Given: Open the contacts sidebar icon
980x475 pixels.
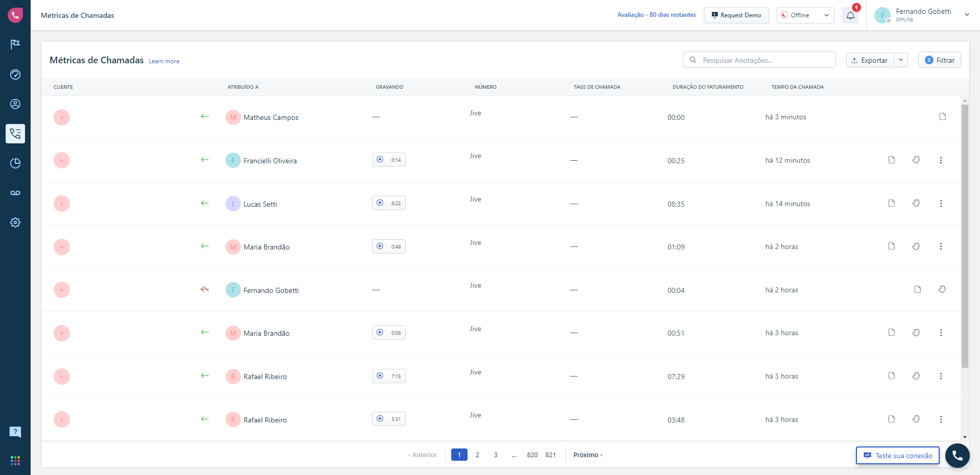Looking at the screenshot, I should (15, 104).
